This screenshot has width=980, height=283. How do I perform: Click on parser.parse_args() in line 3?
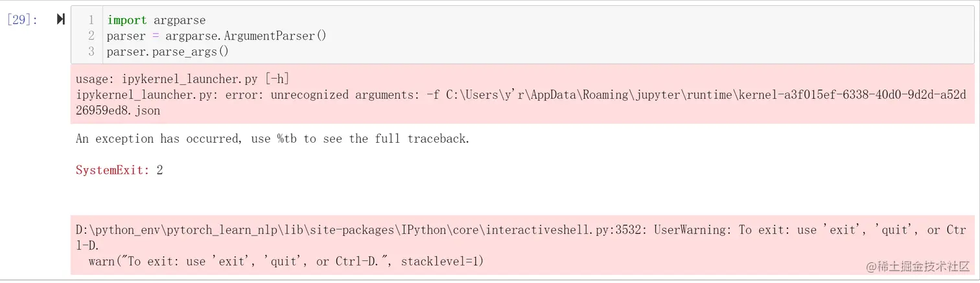pos(168,51)
